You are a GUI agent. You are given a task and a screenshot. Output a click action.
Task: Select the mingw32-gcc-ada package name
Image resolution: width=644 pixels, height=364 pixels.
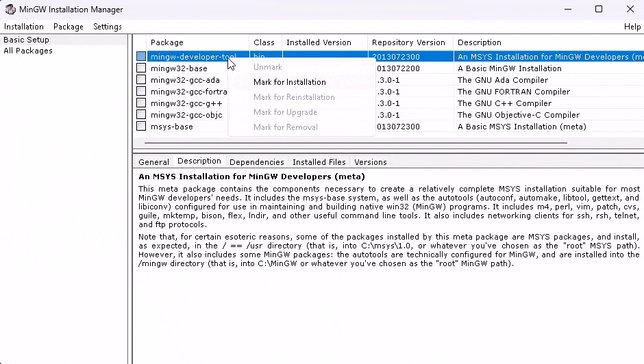tap(185, 80)
